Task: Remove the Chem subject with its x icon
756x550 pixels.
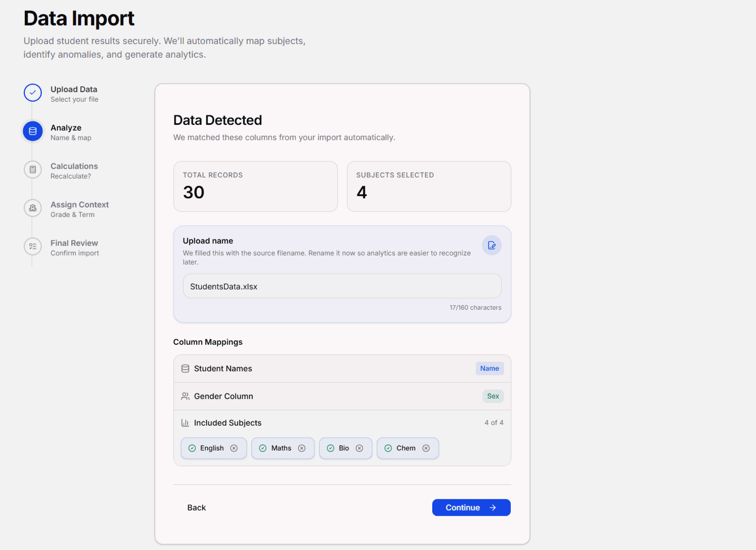Action: tap(426, 448)
